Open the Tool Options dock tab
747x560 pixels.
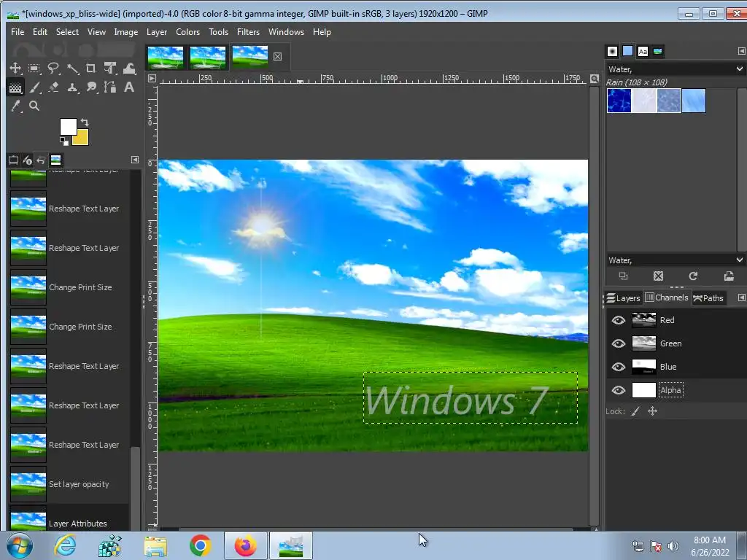13,160
